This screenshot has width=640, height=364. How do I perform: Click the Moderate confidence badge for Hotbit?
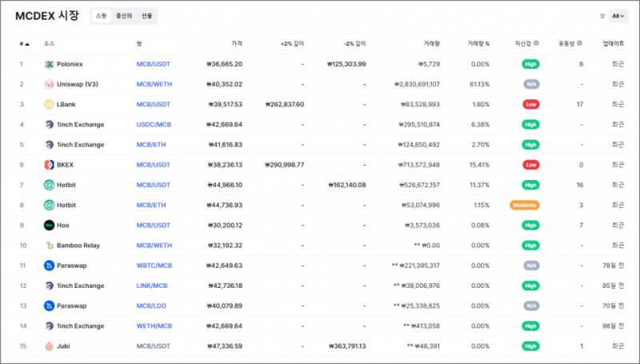pos(524,205)
